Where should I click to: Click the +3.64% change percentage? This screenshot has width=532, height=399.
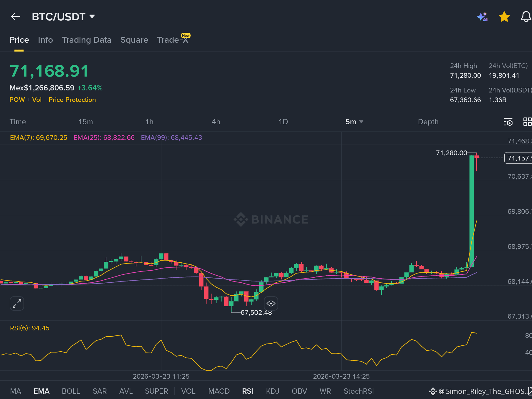tap(90, 88)
